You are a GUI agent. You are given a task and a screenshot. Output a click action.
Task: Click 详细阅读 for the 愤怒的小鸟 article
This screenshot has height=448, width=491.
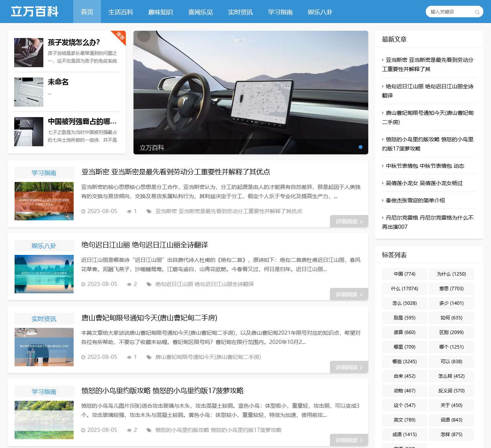coord(349,440)
